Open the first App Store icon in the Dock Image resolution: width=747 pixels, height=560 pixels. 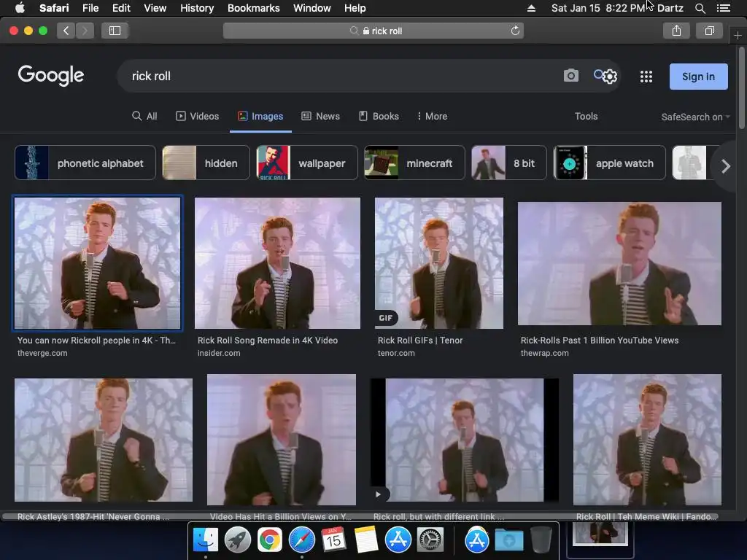pos(398,540)
